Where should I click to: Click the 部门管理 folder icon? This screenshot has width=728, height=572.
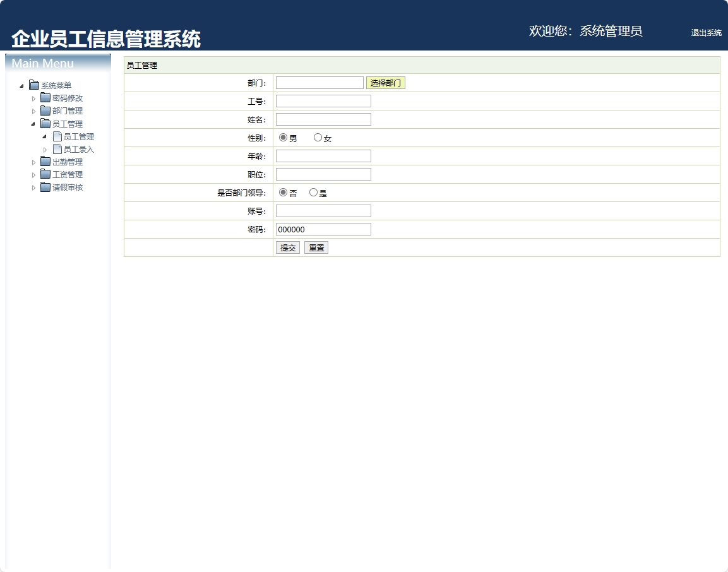pos(45,110)
